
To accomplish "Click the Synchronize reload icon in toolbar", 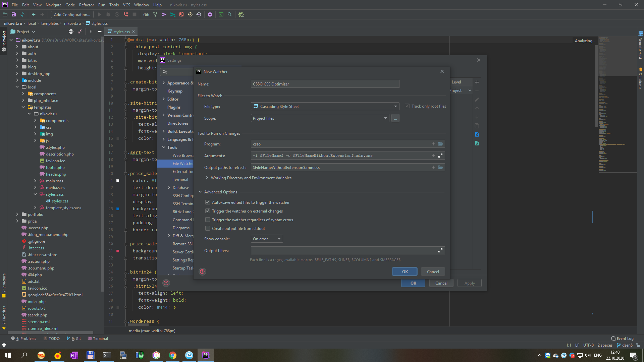I will pyautogui.click(x=22, y=14).
